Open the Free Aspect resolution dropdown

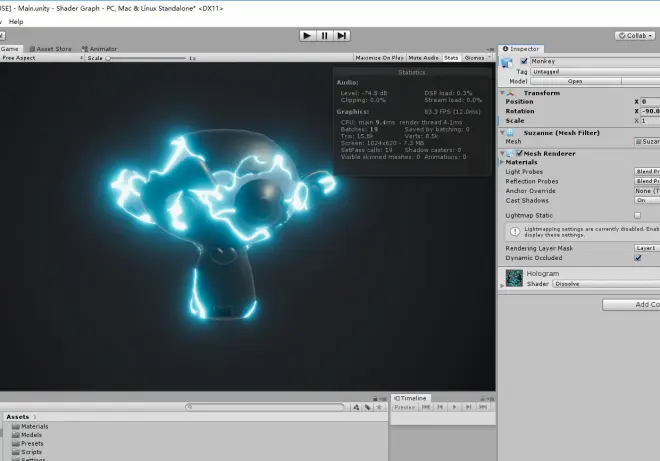[x=42, y=58]
